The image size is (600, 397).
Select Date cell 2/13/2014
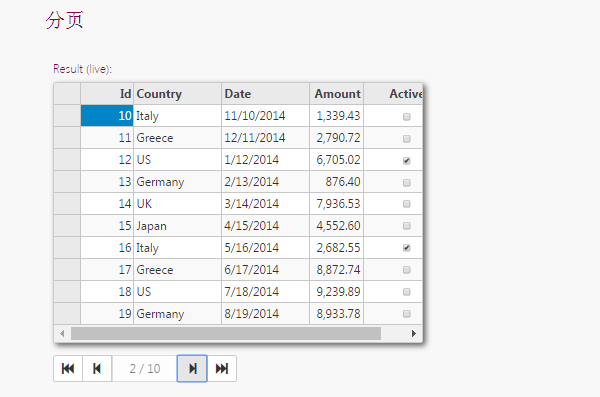(265, 181)
